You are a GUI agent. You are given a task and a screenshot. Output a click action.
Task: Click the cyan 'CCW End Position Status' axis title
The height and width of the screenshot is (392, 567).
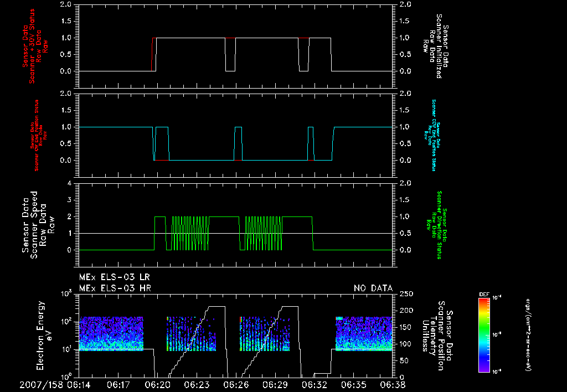point(432,136)
